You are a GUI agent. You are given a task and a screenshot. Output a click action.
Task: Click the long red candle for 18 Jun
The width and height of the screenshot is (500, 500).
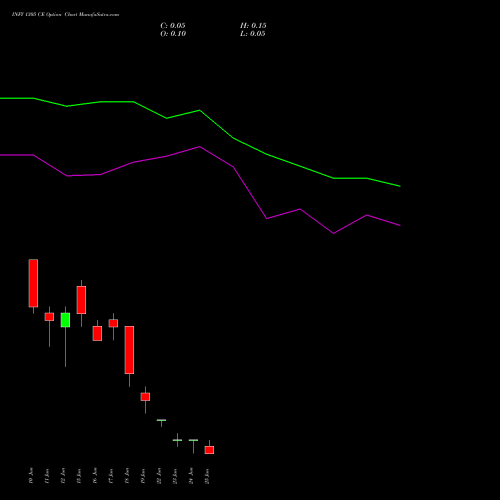coord(129,350)
